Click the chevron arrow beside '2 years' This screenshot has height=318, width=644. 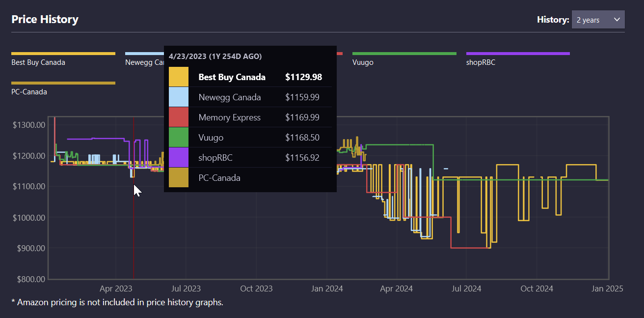(617, 20)
